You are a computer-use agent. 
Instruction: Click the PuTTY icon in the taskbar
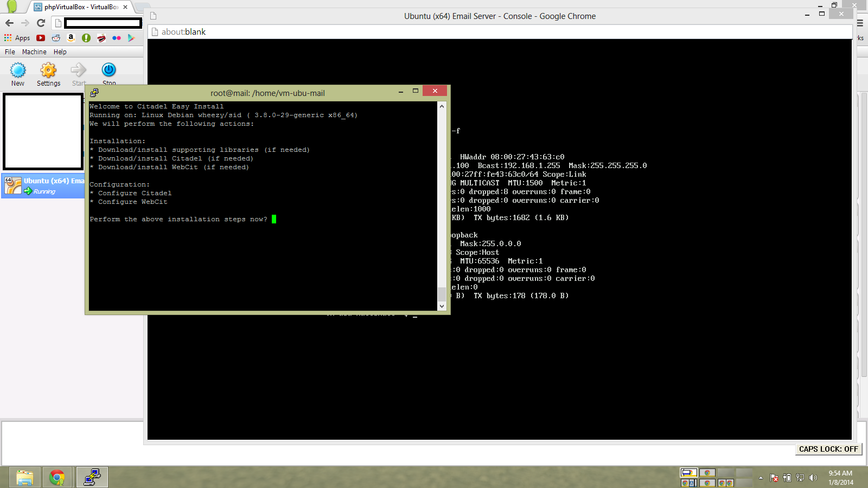click(x=92, y=477)
